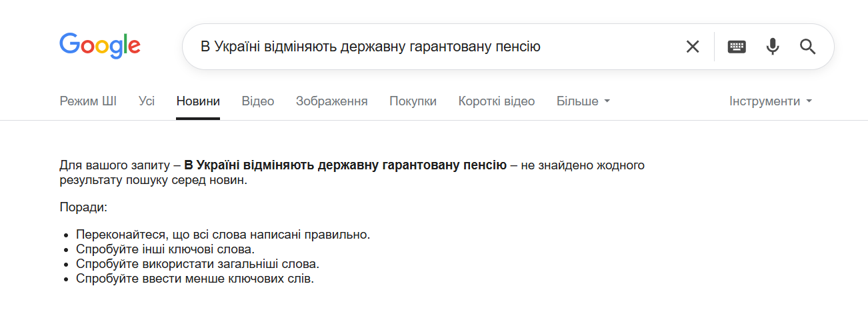This screenshot has height=330, width=868.
Task: Open the on-screen keyboard input tool
Action: [737, 47]
